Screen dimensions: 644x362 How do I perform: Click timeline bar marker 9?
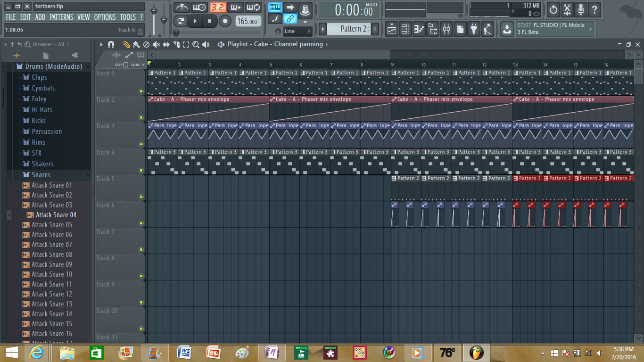pyautogui.click(x=393, y=65)
